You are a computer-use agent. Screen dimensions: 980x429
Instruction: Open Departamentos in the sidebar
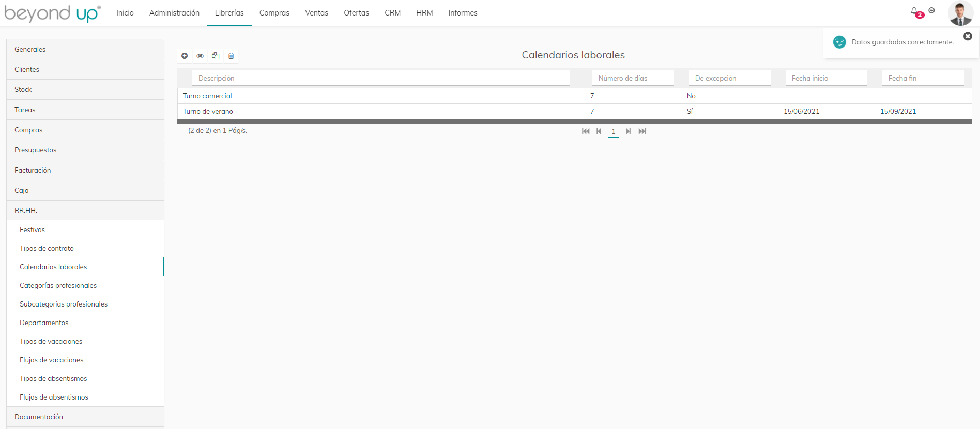coord(85,323)
